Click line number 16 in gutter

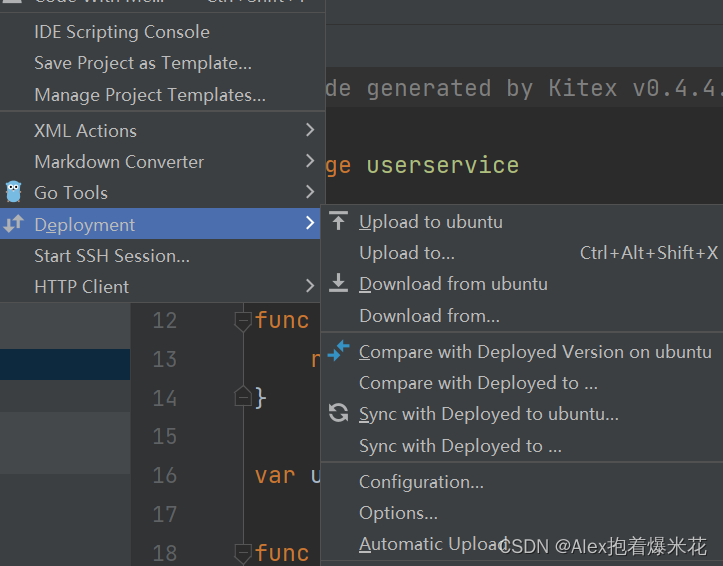(165, 475)
